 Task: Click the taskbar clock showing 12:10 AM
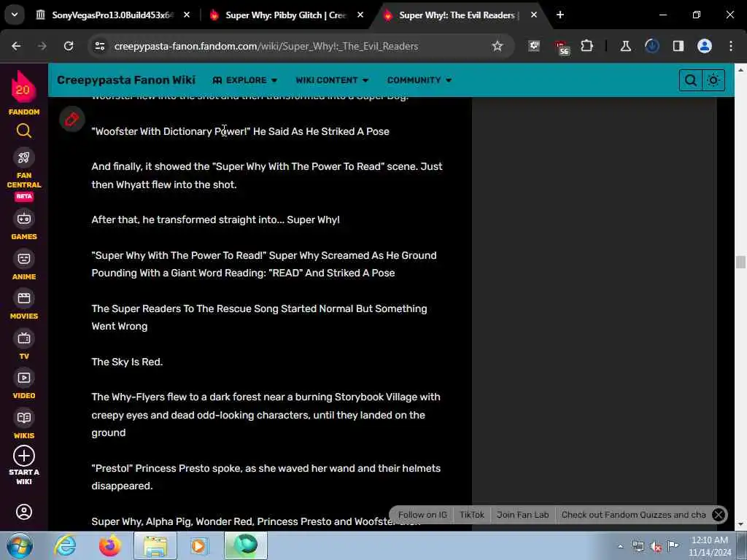tap(710, 546)
